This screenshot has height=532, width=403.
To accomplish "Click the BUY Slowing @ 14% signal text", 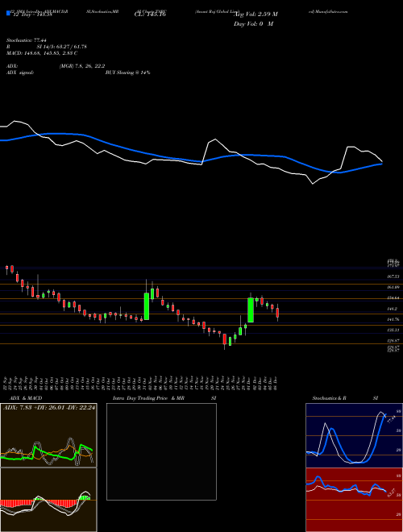I will (127, 73).
